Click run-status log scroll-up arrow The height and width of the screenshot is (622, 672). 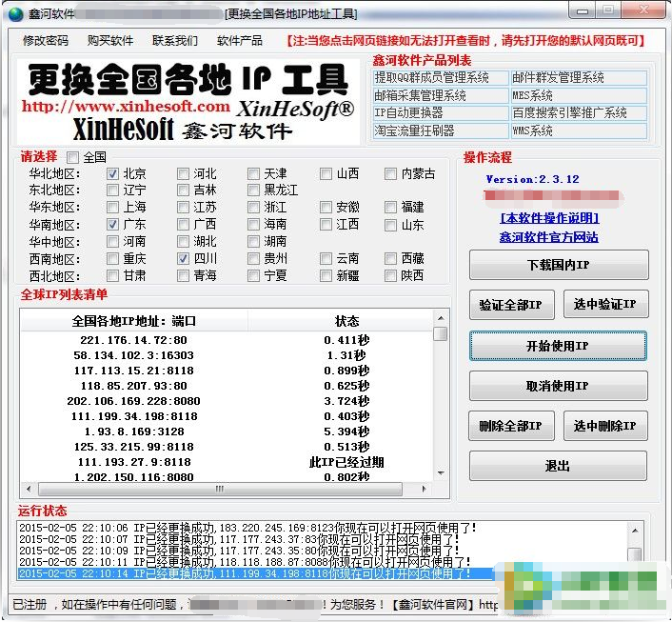click(x=635, y=531)
